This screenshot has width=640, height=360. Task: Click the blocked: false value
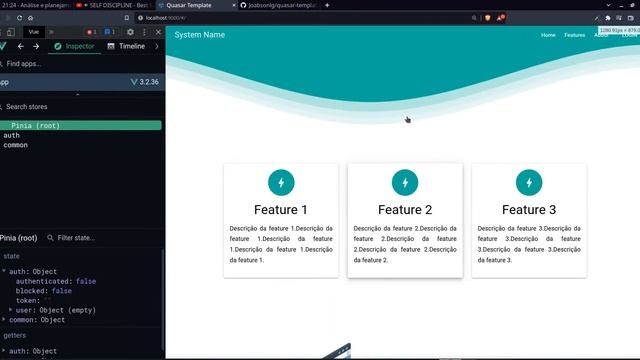62,291
